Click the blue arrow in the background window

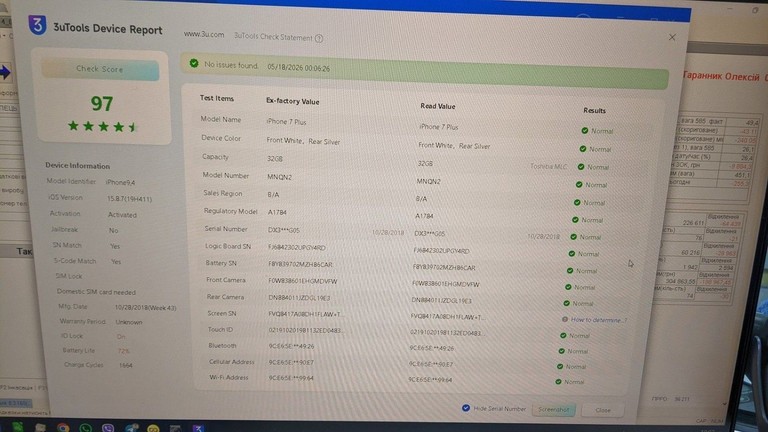point(5,72)
